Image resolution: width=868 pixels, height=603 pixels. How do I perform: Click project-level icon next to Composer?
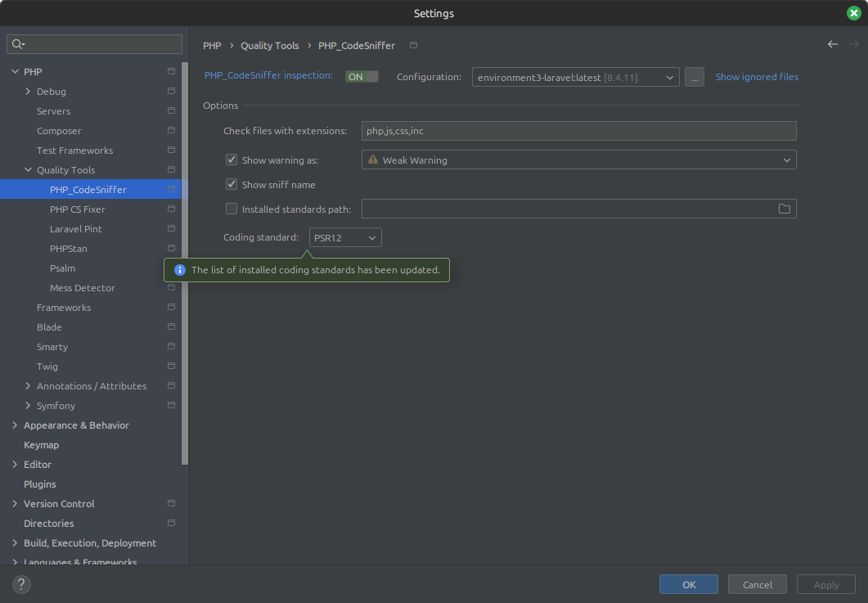coord(171,131)
